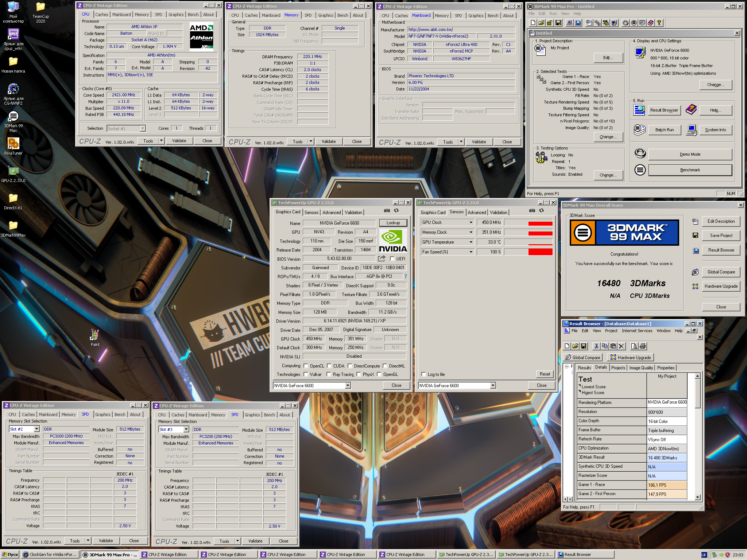
Task: Open Internet Services menu in Result Browser
Action: click(x=637, y=331)
